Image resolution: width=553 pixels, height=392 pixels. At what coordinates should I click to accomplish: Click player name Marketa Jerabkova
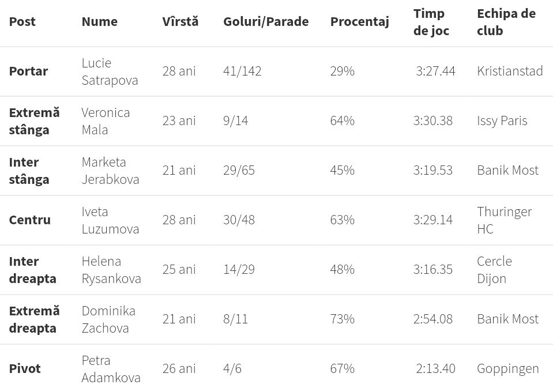tap(110, 171)
